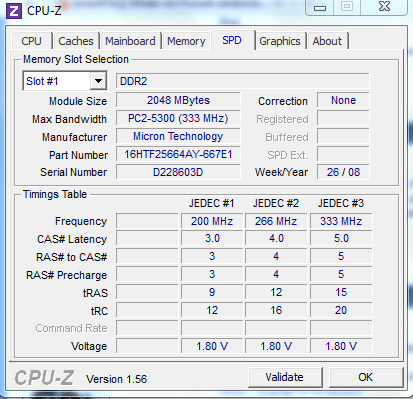The image size is (413, 399).
Task: Close the CPU-Z window
Action: (x=384, y=7)
